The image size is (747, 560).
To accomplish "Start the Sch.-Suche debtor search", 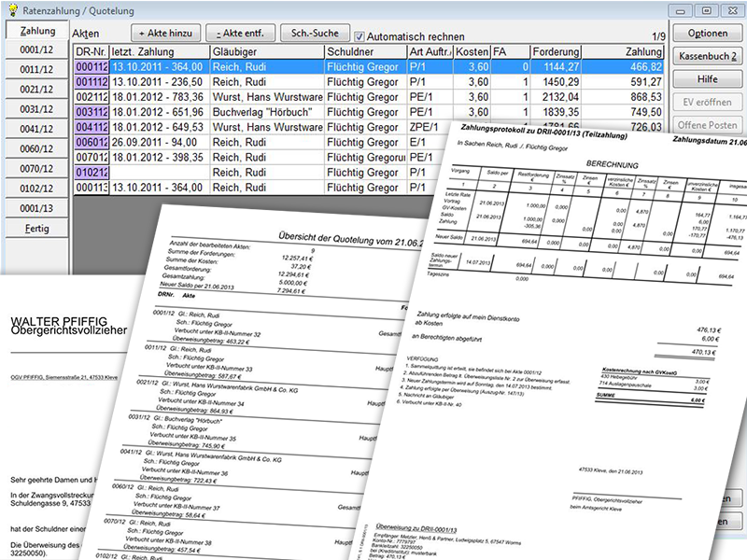I will pos(315,34).
